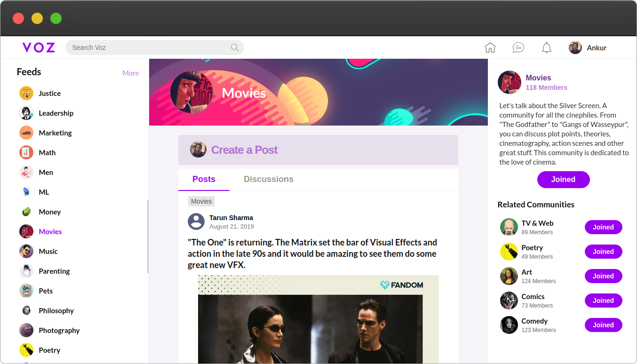Open the Matrix post image
This screenshot has width=637, height=364.
318,319
